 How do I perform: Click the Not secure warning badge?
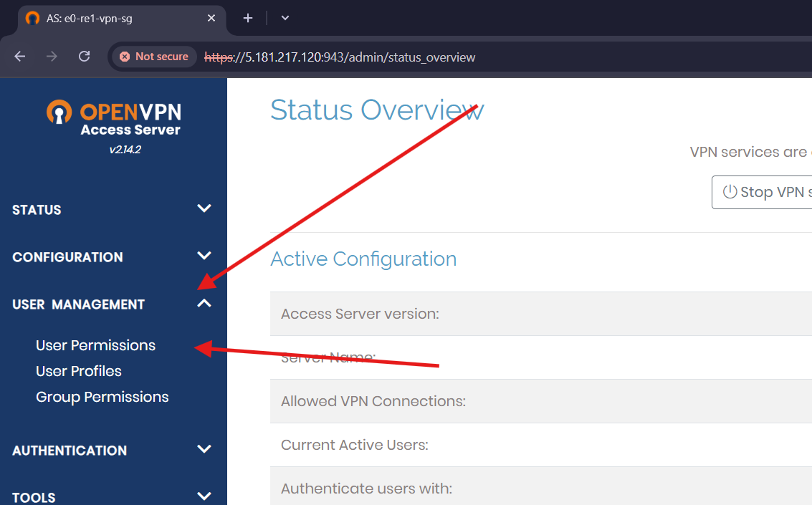154,57
